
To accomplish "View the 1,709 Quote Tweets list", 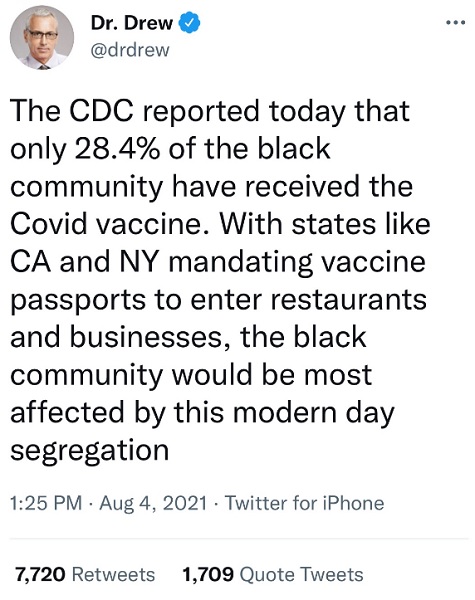I will click(273, 574).
